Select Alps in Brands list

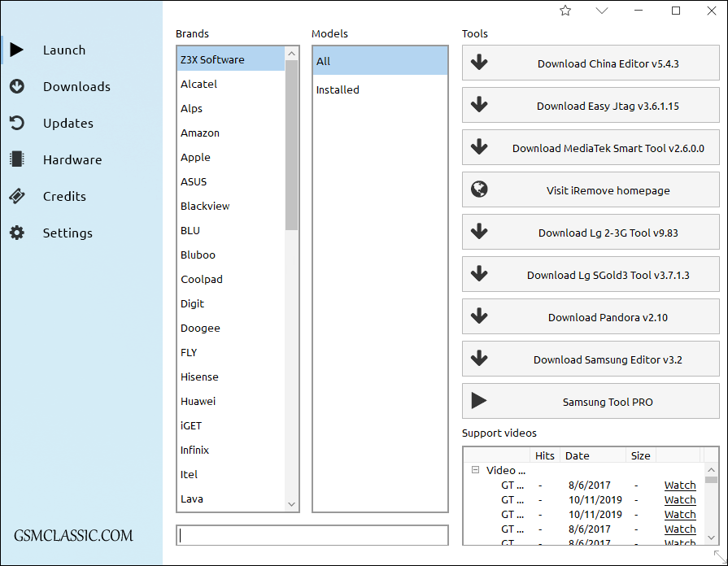click(x=231, y=108)
